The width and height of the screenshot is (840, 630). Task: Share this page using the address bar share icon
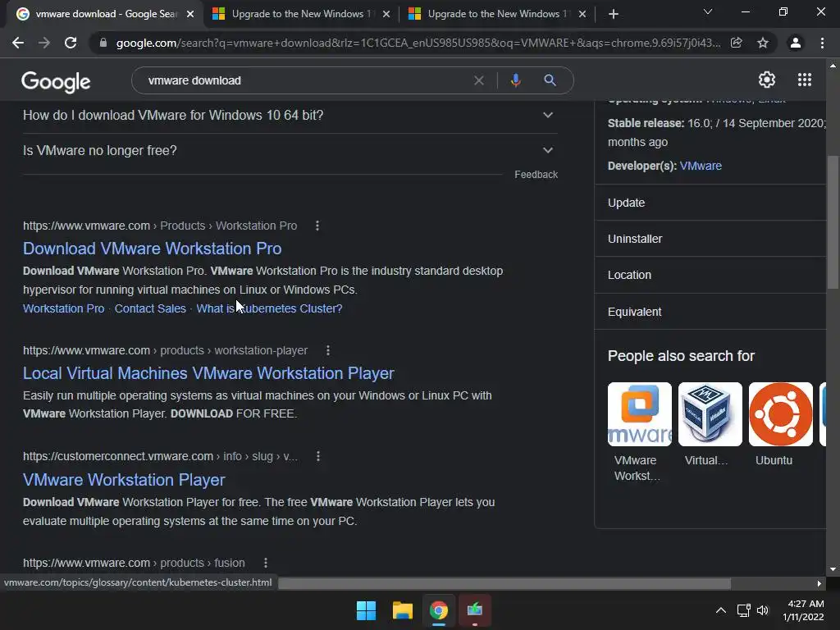[x=737, y=43]
